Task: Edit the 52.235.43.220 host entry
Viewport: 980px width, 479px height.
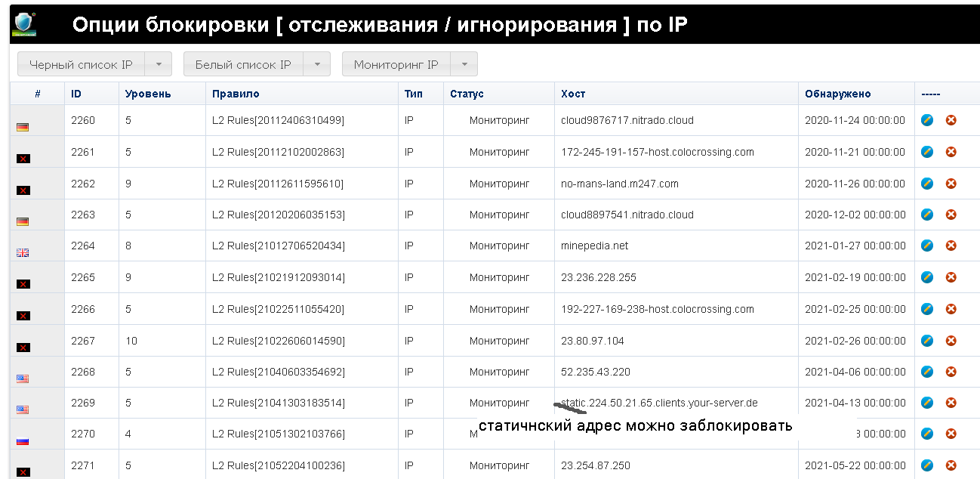Action: pyautogui.click(x=927, y=372)
